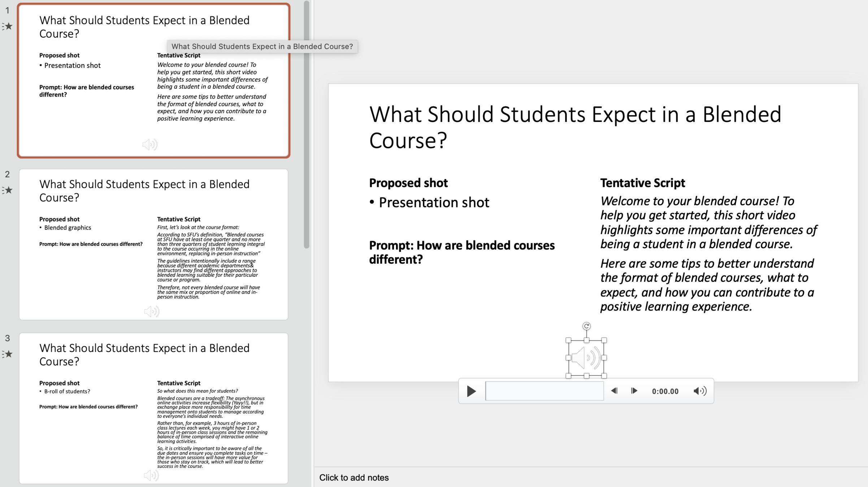Image resolution: width=868 pixels, height=487 pixels.
Task: Click to add notes field
Action: (x=354, y=478)
